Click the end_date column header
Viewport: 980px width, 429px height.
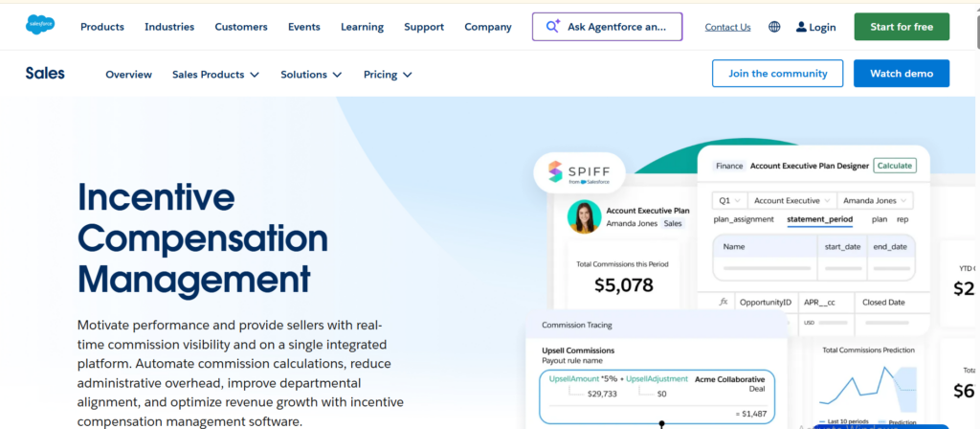click(x=890, y=247)
